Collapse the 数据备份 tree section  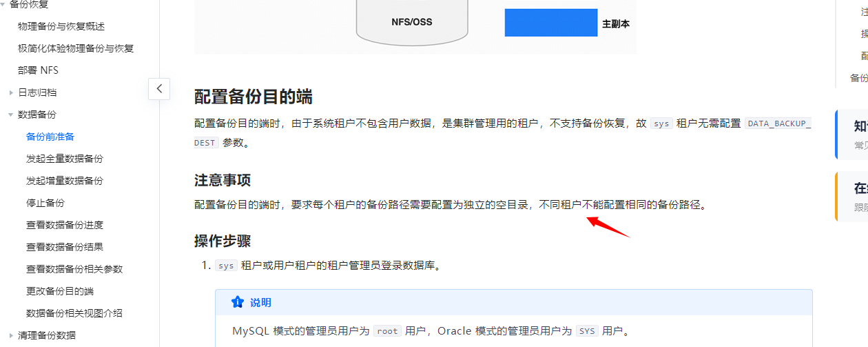(11, 115)
